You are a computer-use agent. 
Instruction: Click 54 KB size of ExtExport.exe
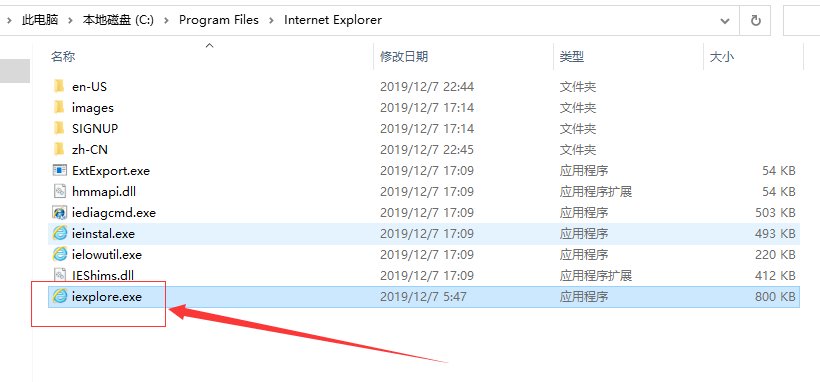click(x=779, y=171)
